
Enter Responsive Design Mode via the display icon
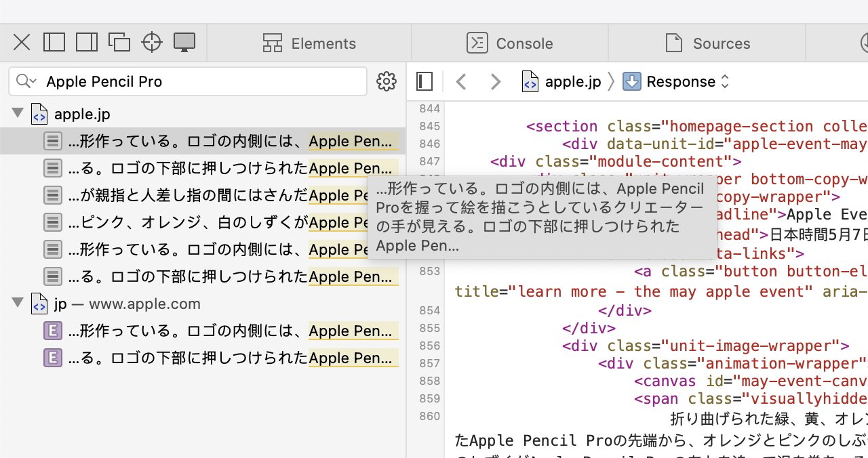coord(184,42)
